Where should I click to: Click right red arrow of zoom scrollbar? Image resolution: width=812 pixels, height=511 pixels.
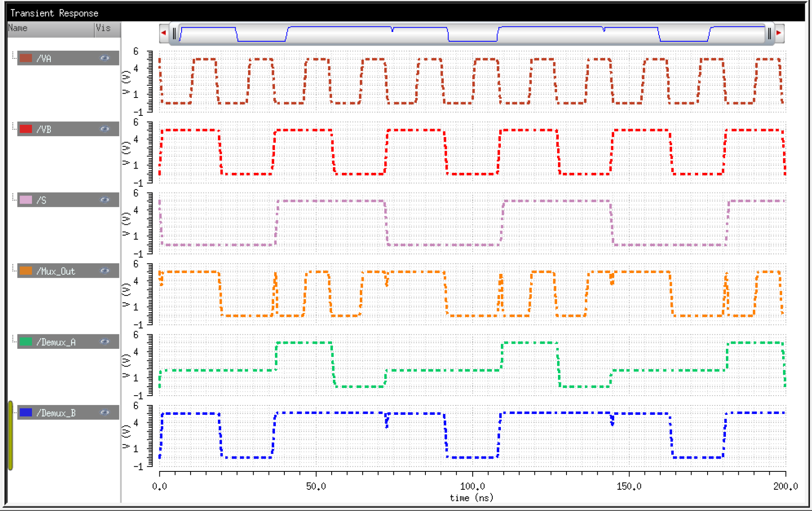(x=779, y=33)
